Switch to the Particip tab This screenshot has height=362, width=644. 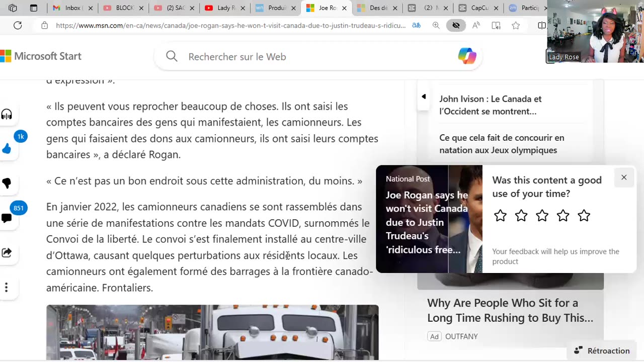coord(526,8)
